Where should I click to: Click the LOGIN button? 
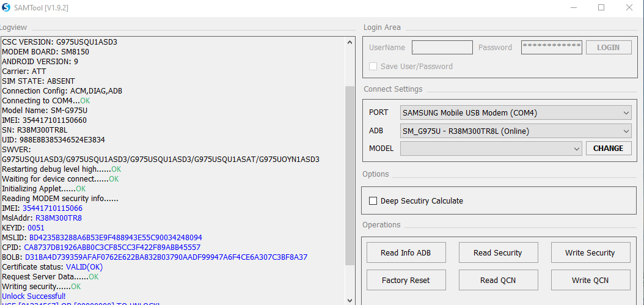pyautogui.click(x=609, y=47)
